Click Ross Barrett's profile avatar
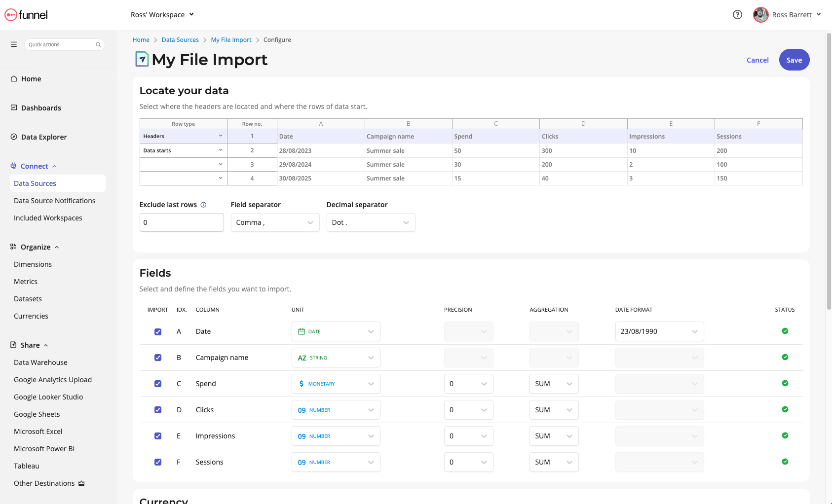832x504 pixels. (x=760, y=15)
